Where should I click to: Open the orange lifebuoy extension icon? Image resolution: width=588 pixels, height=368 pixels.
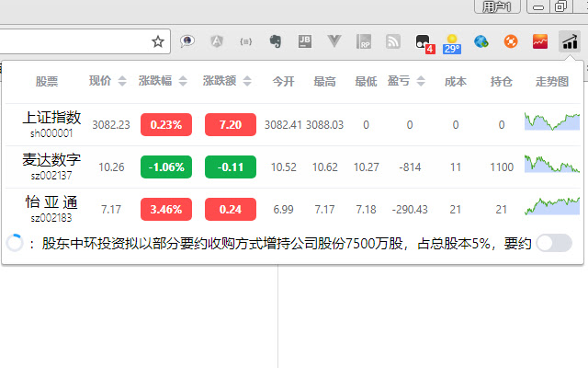(511, 41)
